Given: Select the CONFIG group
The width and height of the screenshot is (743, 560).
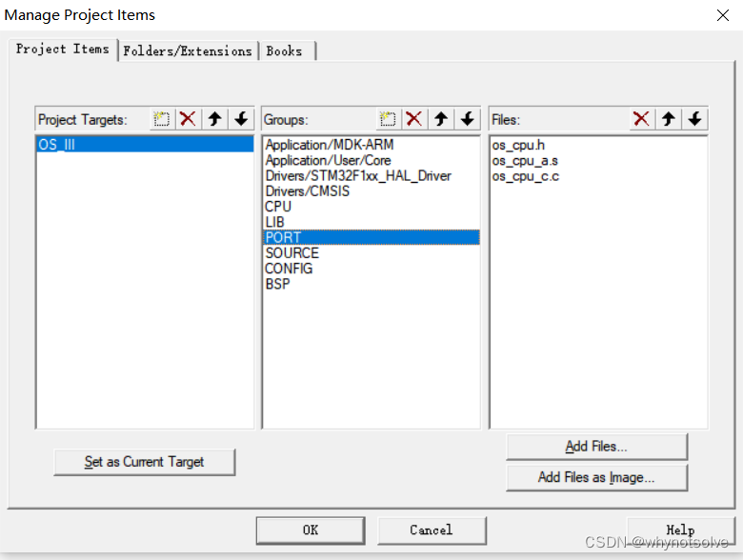Looking at the screenshot, I should (371, 269).
